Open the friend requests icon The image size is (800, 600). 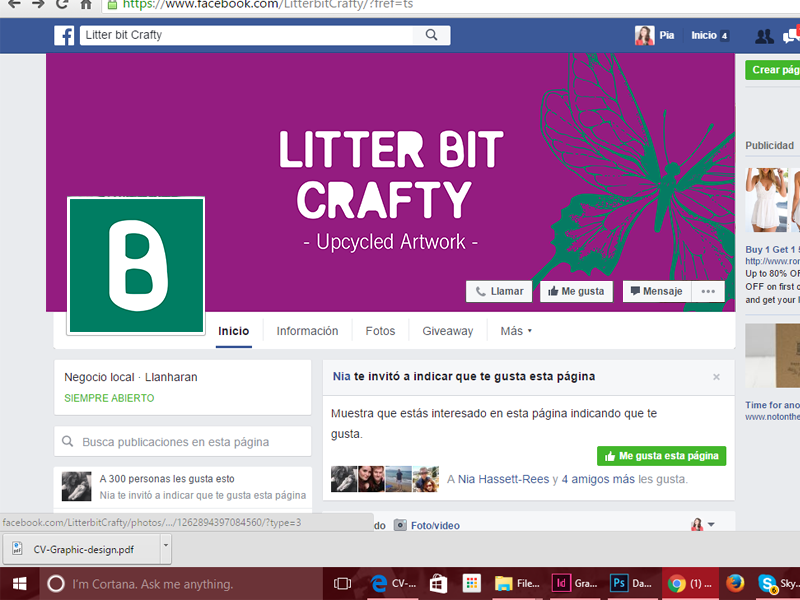(764, 36)
